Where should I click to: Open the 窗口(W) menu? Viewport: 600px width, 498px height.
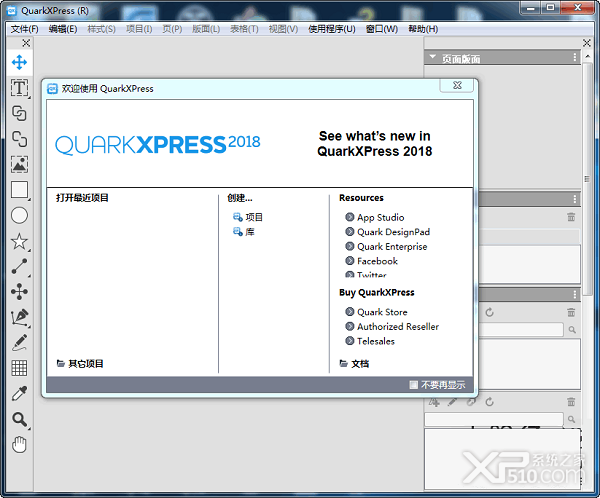point(382,29)
